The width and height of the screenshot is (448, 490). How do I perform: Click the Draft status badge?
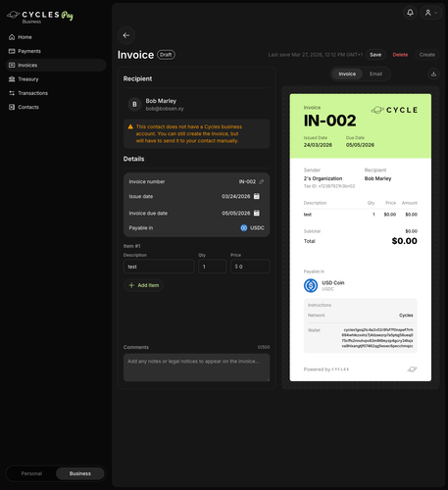(166, 55)
